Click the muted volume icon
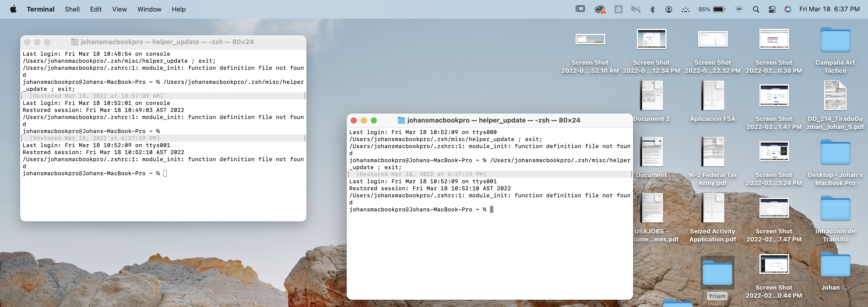 click(636, 10)
